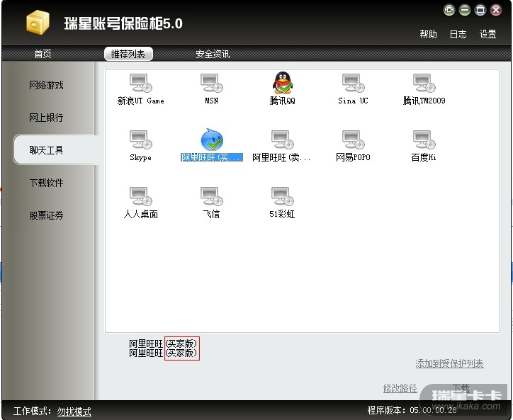Select the MSN program icon
The width and height of the screenshot is (513, 420).
pyautogui.click(x=211, y=83)
